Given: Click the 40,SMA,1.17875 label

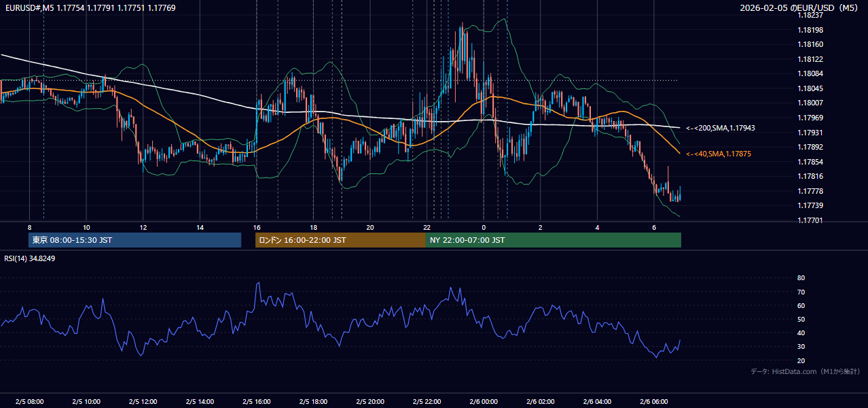Looking at the screenshot, I should click(719, 154).
